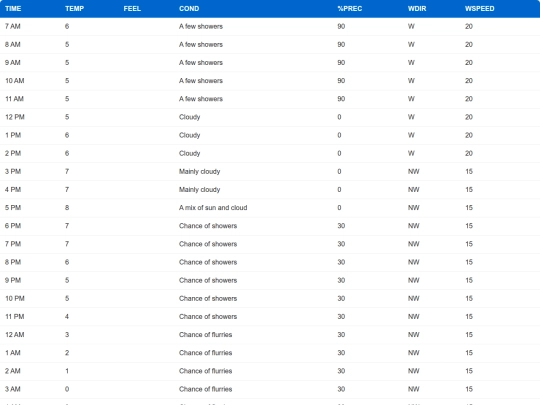Select the 2 AM time cell
The image size is (540, 405).
click(x=13, y=371)
